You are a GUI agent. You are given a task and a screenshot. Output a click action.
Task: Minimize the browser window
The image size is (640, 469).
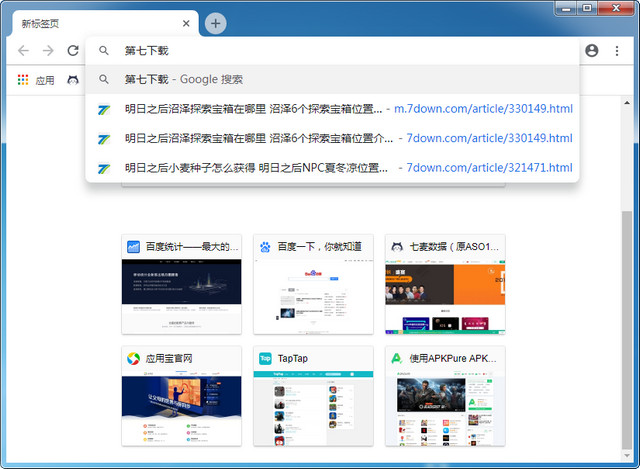(x=566, y=8)
